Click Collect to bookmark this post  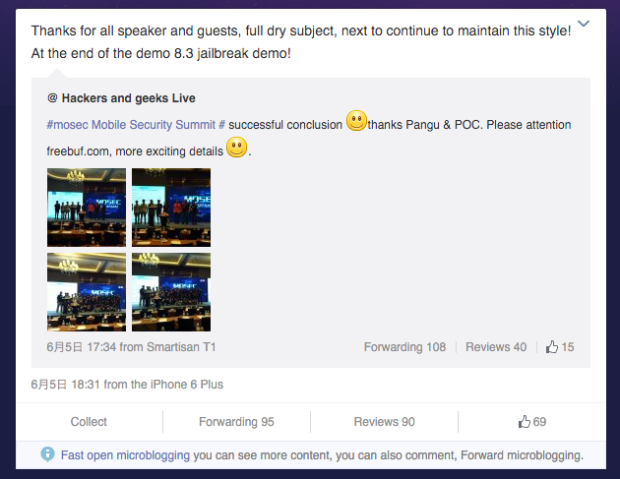(x=89, y=422)
